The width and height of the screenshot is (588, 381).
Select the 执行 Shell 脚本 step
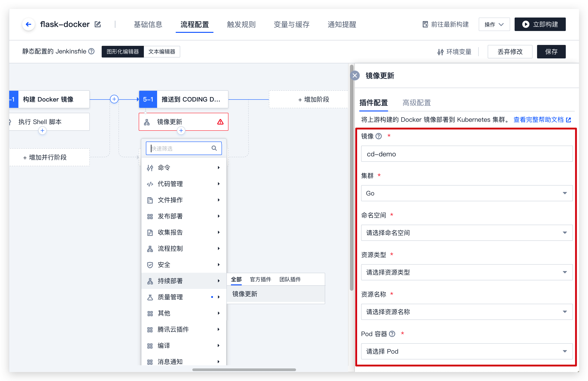49,122
